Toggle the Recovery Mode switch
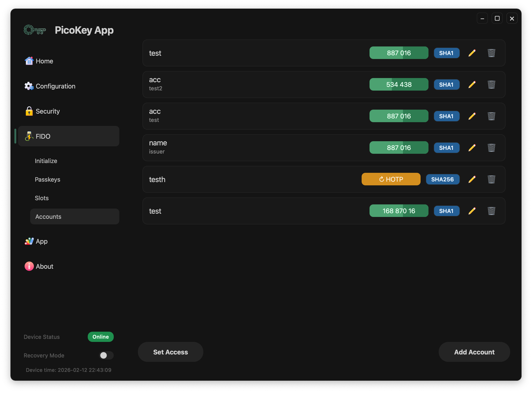The width and height of the screenshot is (532, 393). tap(106, 355)
